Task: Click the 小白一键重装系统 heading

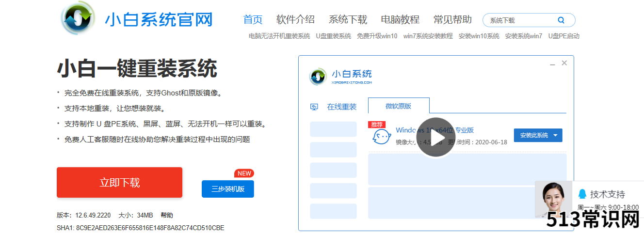Action: tap(137, 69)
